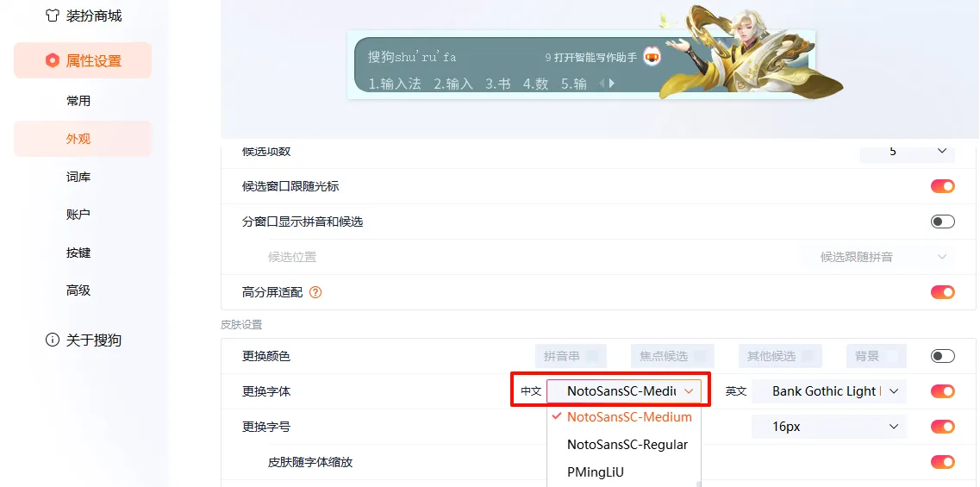Screen dimensions: 980x487
Task: Click the 候选位置 row label
Action: 292,257
